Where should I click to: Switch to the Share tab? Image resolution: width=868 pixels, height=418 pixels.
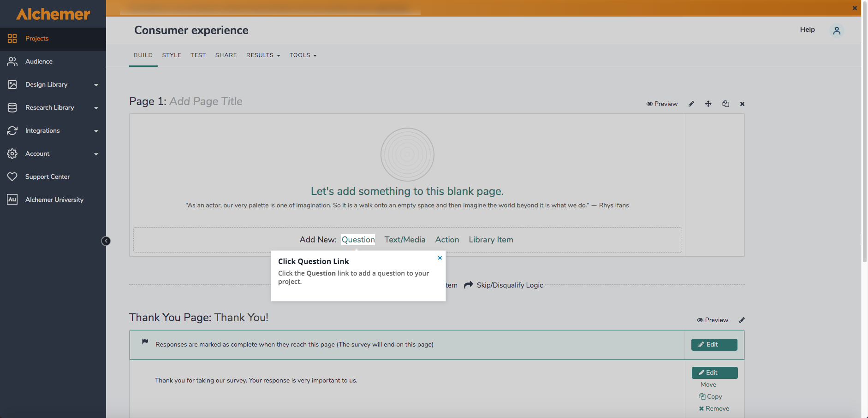(x=226, y=55)
